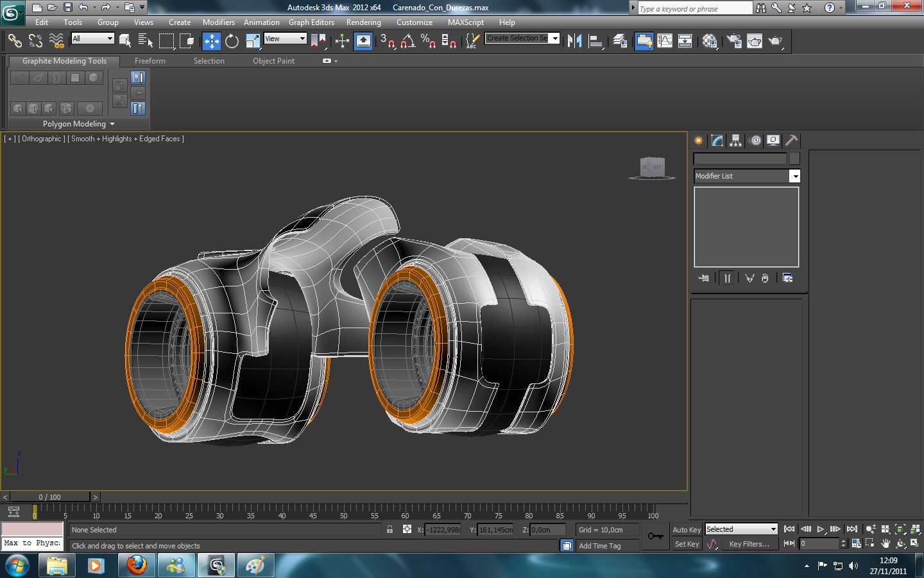
Task: Switch to the Hierarchy command panel
Action: click(736, 141)
